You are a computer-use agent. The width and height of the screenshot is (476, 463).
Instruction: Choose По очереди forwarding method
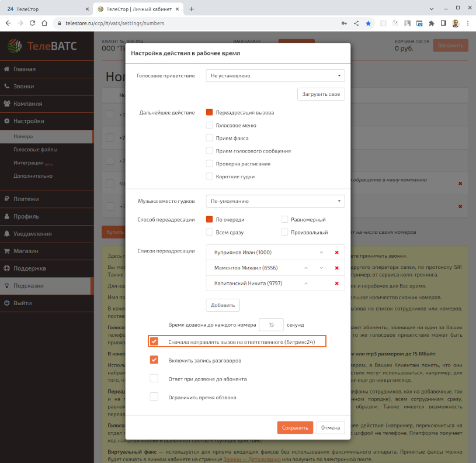209,219
